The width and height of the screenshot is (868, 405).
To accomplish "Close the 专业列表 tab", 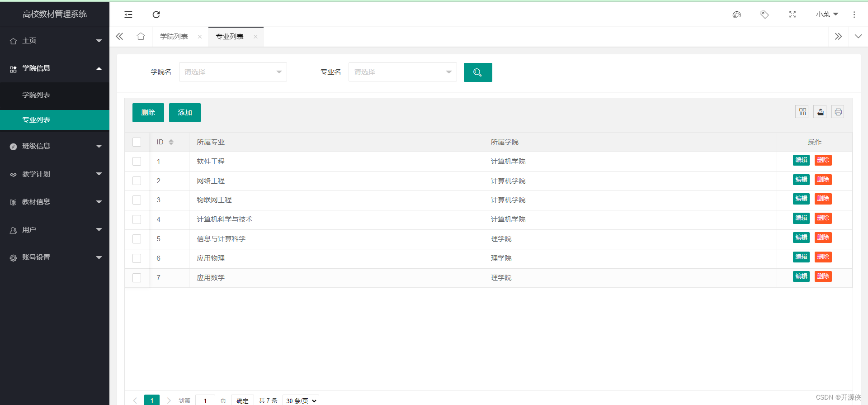I will [x=255, y=37].
